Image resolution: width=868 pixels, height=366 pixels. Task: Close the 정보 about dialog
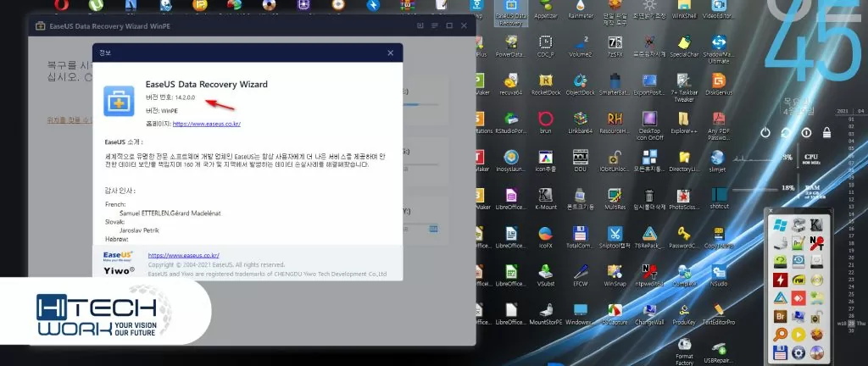point(390,53)
